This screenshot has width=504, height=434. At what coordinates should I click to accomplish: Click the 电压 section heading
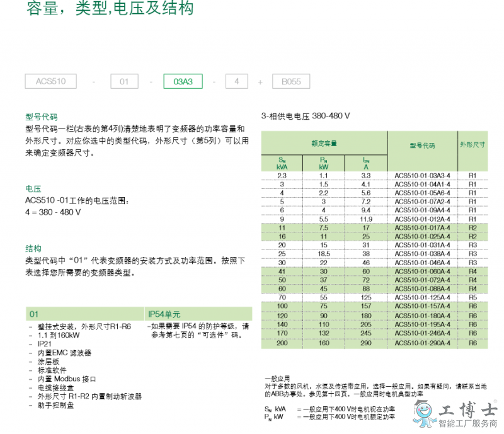click(x=33, y=189)
